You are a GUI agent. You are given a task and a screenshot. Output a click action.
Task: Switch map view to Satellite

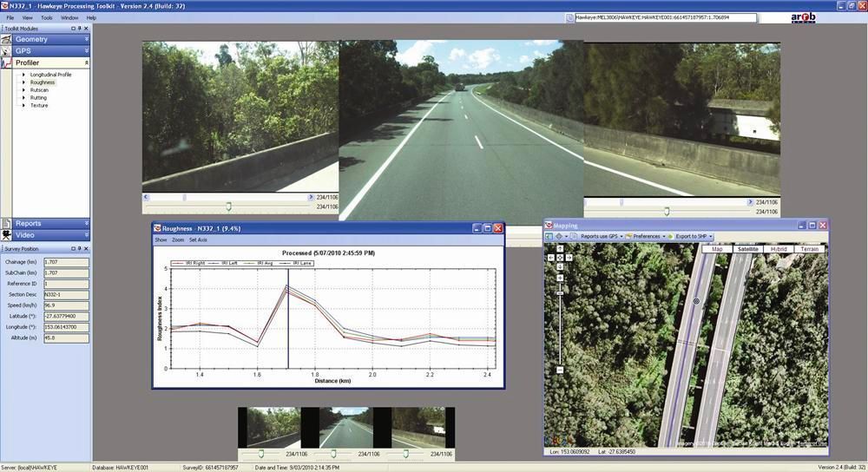tap(748, 249)
